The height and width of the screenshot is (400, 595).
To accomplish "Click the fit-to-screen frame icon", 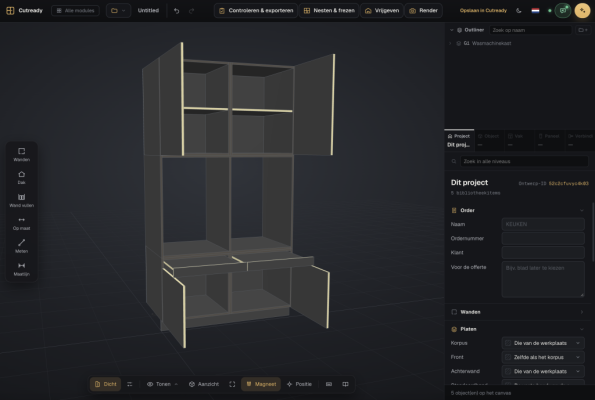I will point(232,384).
